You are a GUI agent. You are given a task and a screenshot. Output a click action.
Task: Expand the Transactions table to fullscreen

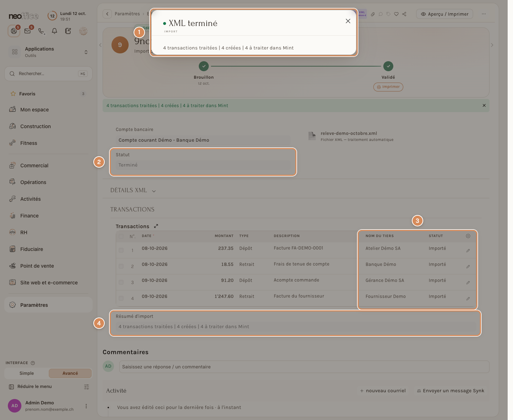tap(156, 226)
